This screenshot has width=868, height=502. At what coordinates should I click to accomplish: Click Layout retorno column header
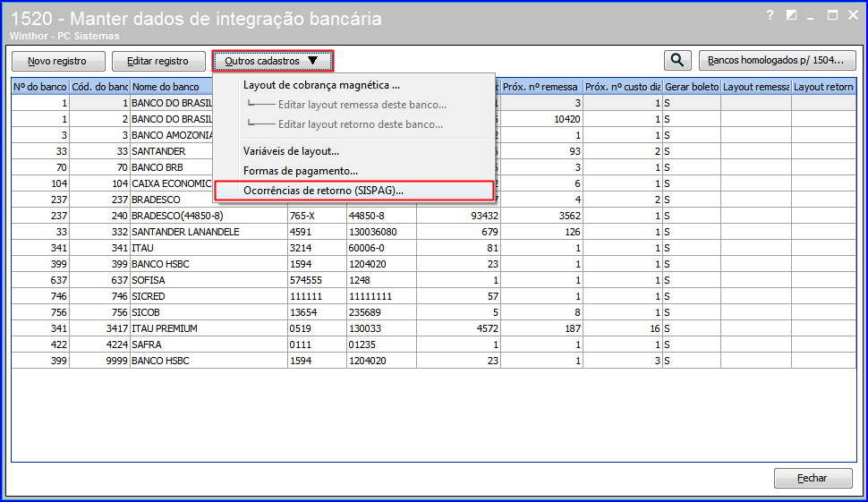tap(824, 87)
